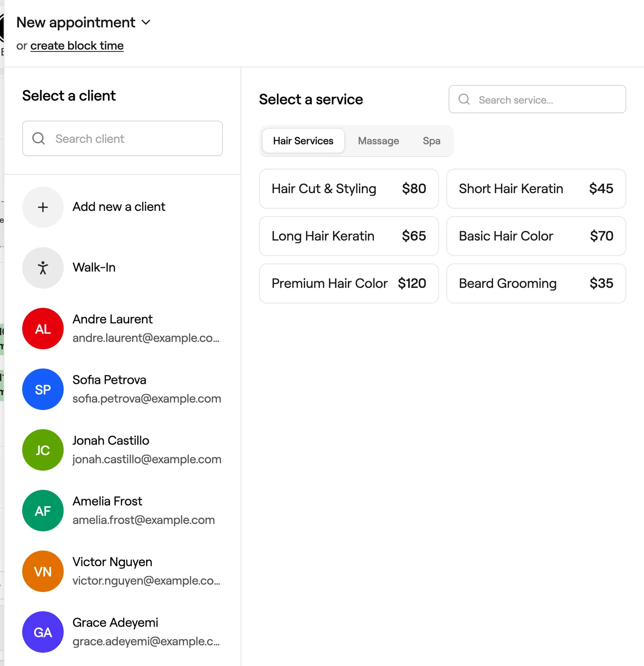The image size is (644, 666).
Task: Click the Walk-In label
Action: [x=94, y=268]
